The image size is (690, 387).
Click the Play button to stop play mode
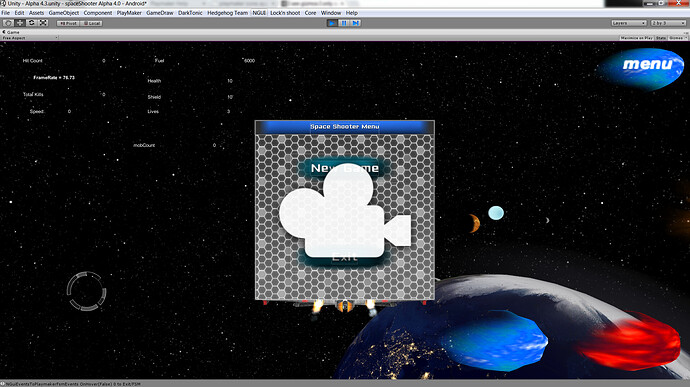pos(332,23)
